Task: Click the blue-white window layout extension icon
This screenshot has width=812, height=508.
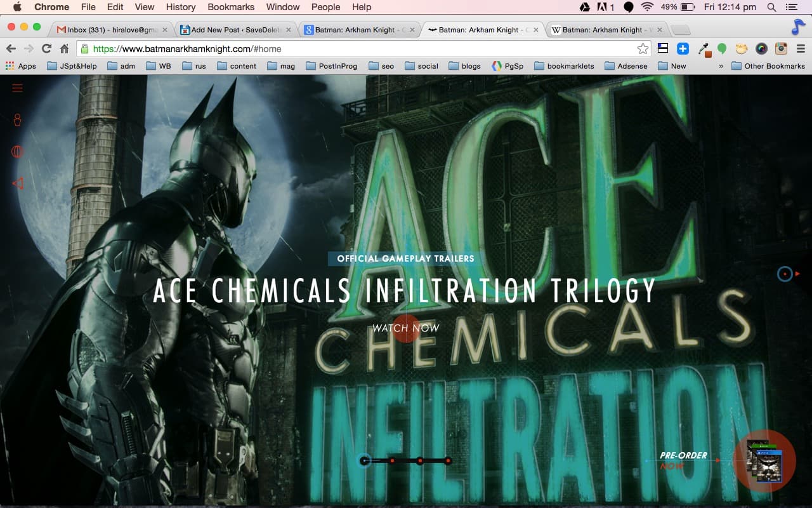Action: (663, 49)
